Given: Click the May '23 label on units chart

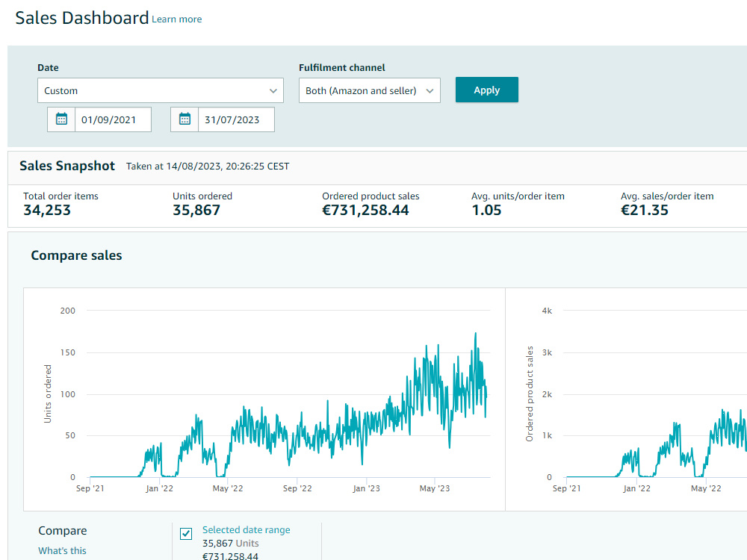Looking at the screenshot, I should click(x=435, y=488).
